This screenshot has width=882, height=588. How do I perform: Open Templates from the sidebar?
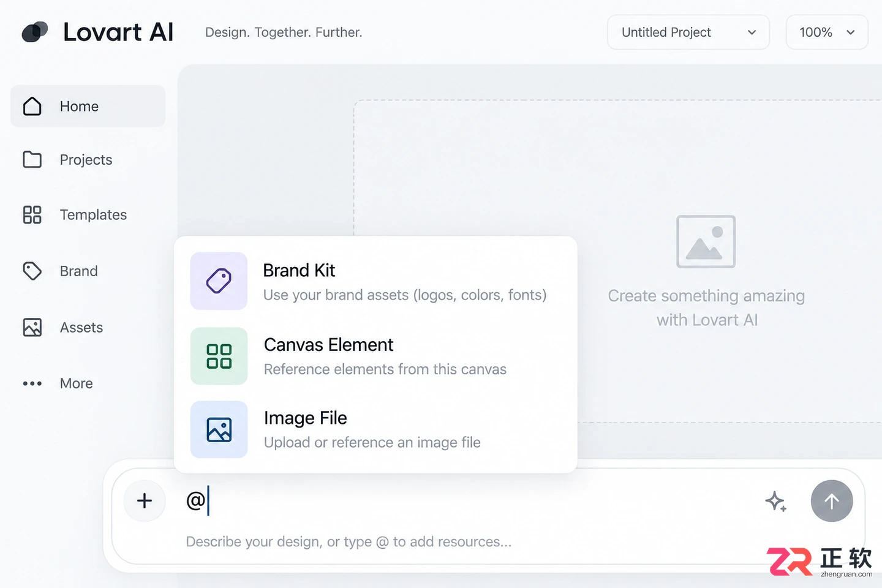tap(88, 215)
